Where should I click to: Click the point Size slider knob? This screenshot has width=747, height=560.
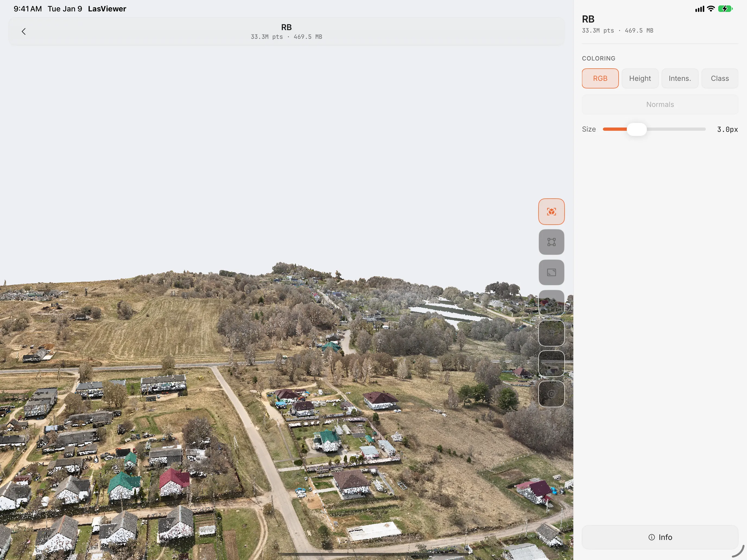(x=637, y=129)
